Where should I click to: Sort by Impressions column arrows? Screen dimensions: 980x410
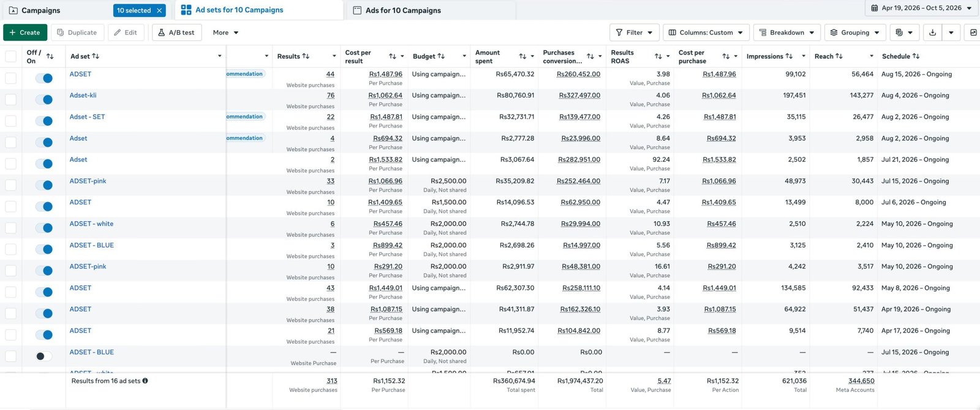tap(789, 56)
